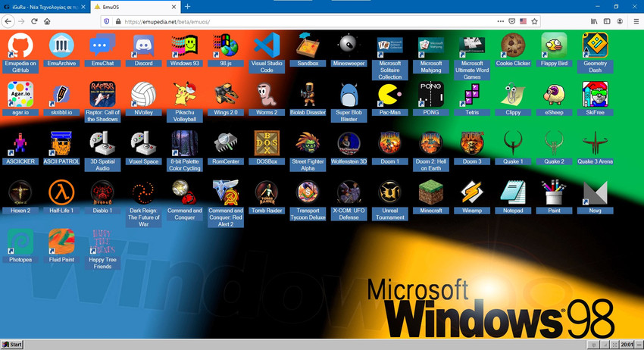This screenshot has height=350, width=644.
Task: Open the Emupedia on GitHub icon
Action: 20,45
